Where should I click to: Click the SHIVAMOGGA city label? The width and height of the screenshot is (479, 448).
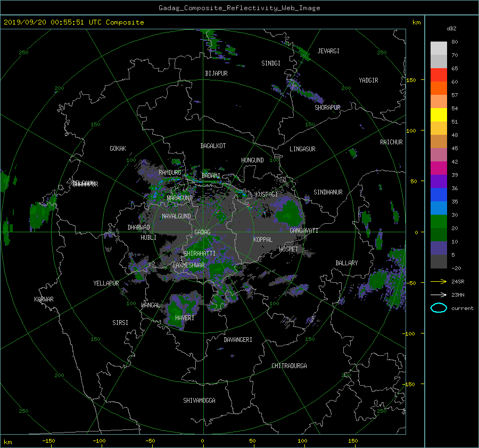(x=199, y=401)
